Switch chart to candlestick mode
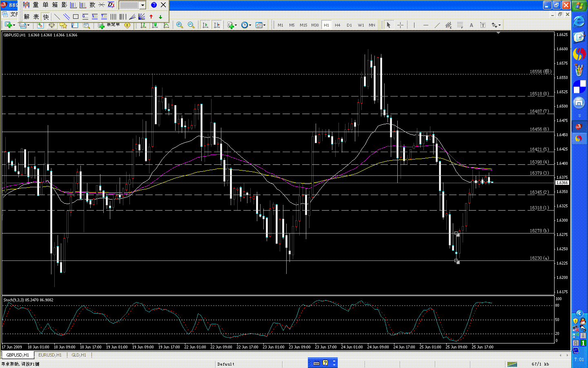The width and height of the screenshot is (588, 368). pos(154,25)
